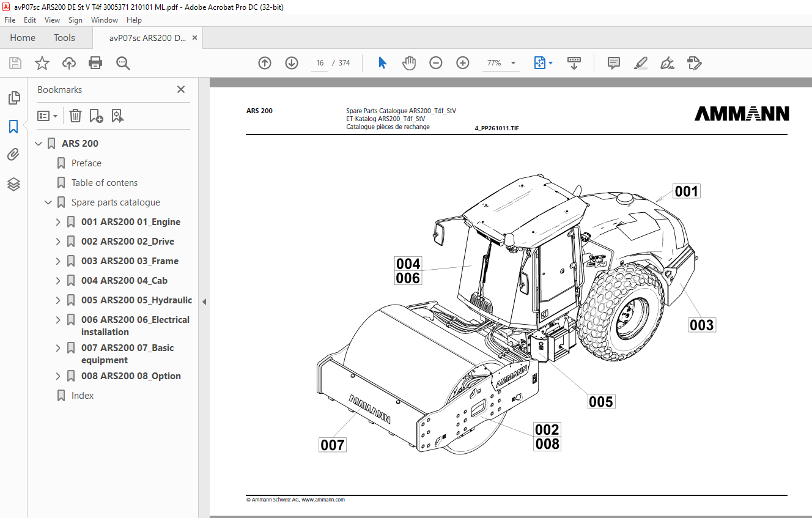Click the 003 callout label on diagram
Viewport: 812px width, 518px height.
point(702,325)
